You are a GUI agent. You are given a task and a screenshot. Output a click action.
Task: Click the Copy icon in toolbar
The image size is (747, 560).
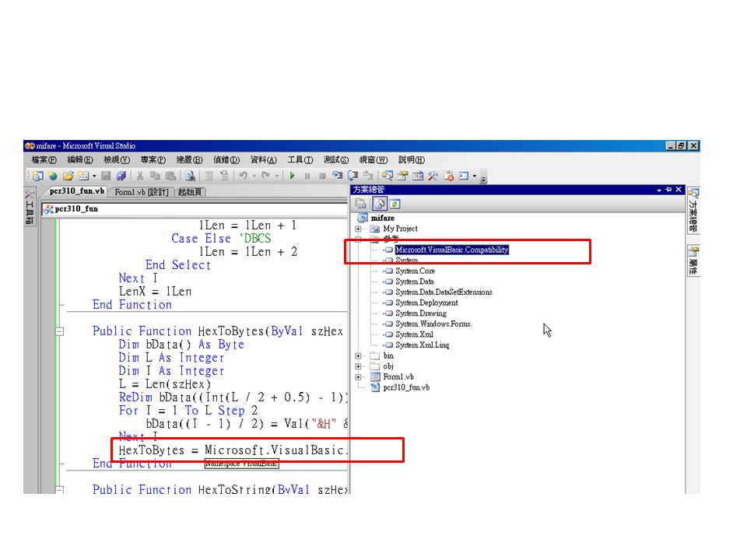pos(155,176)
